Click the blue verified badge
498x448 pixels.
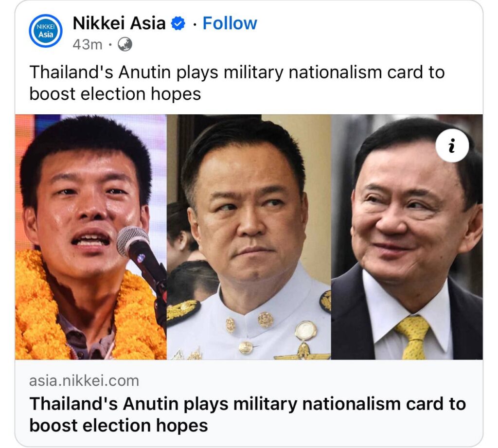[x=178, y=23]
